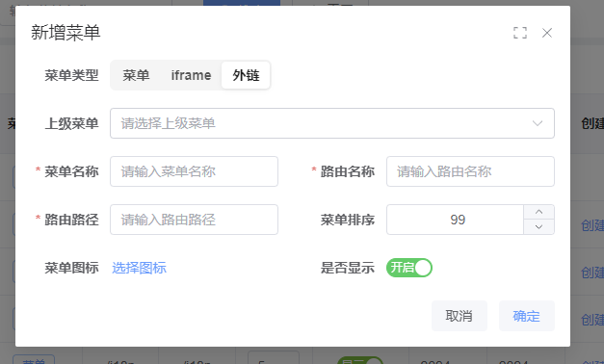
Task: Focus the 路由路径 input field
Action: (x=194, y=220)
